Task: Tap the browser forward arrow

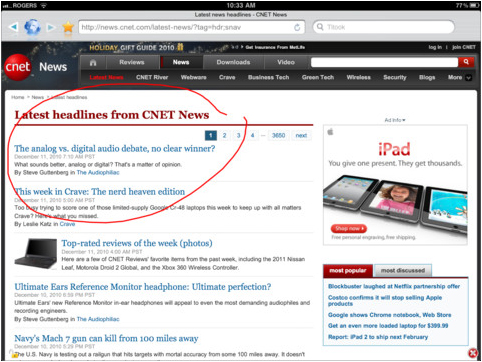Action: pos(51,27)
